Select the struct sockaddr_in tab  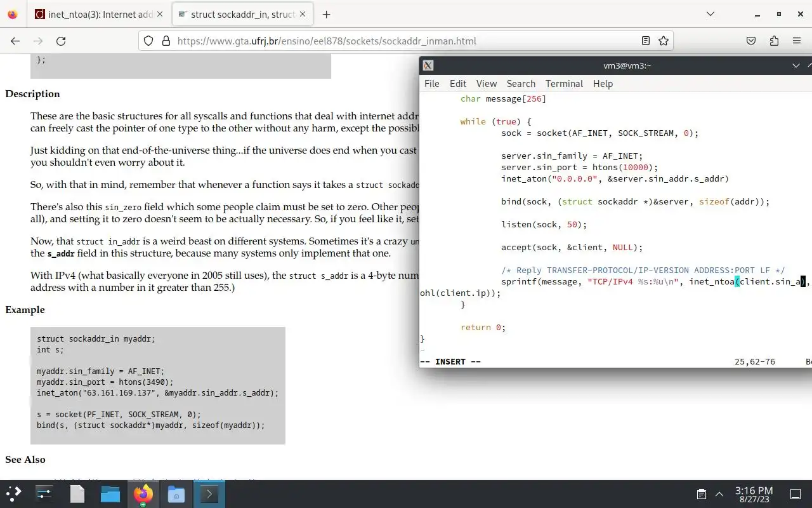242,14
